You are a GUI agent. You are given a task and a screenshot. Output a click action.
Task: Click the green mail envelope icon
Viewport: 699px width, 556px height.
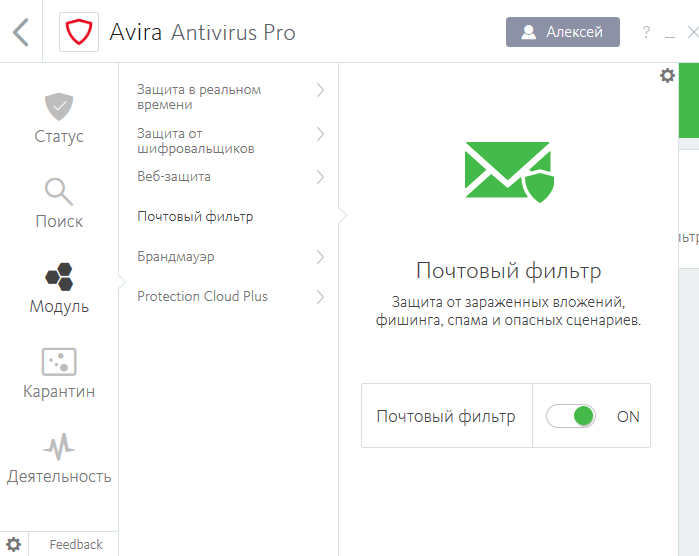509,172
